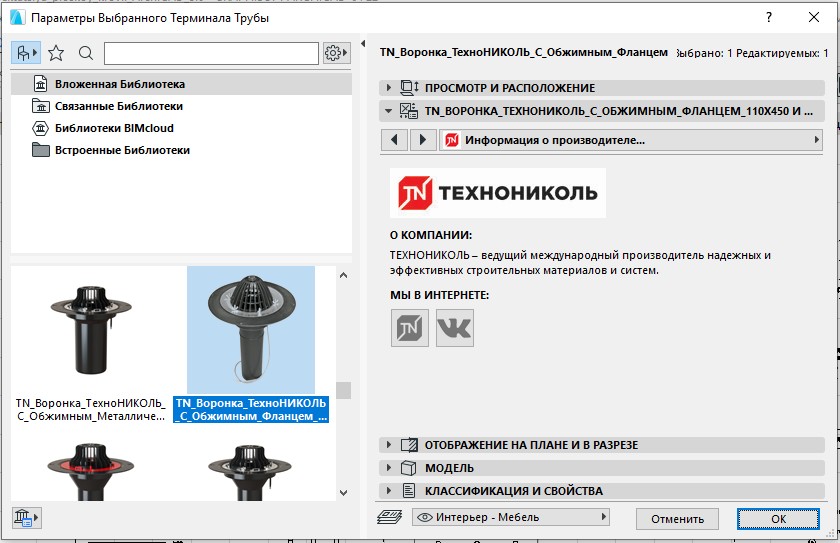Screen dimensions: 840x543
Task: Click the classification list icon
Action: point(409,491)
